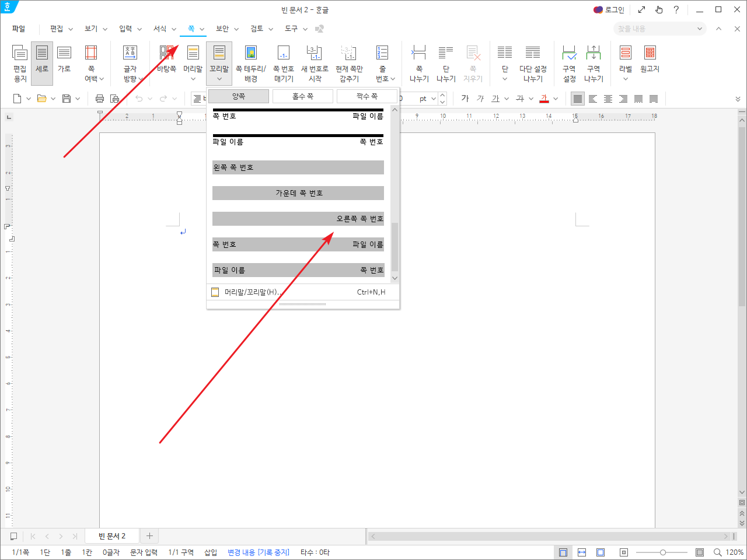
Task: Click the open folder icon
Action: pyautogui.click(x=41, y=99)
